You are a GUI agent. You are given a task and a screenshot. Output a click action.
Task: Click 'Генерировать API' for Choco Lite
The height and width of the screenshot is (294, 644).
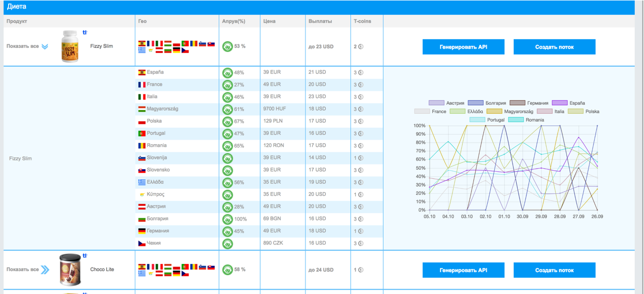(x=463, y=270)
